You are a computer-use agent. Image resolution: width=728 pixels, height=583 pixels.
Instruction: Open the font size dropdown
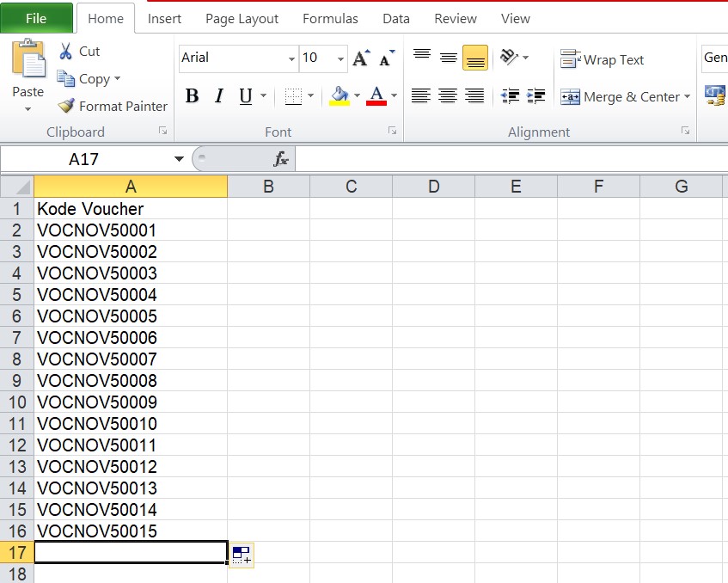tap(340, 58)
